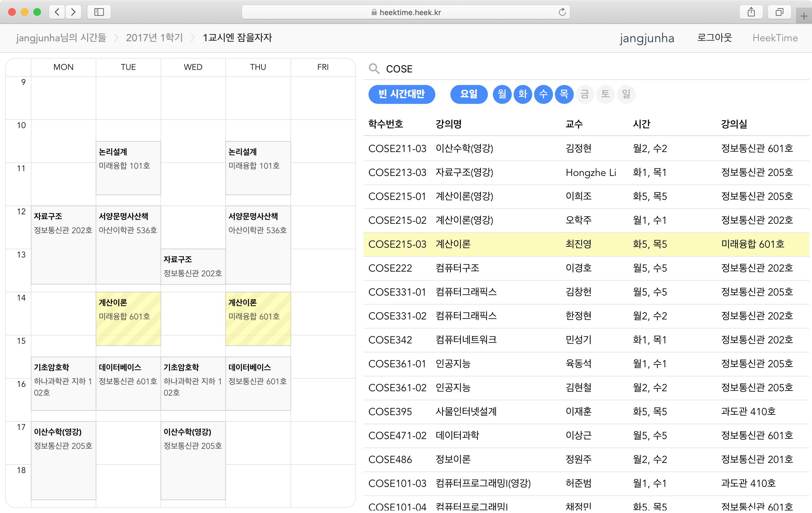The width and height of the screenshot is (812, 513).
Task: Select the highlighted COSE215-03 계산이론 row
Action: [586, 244]
